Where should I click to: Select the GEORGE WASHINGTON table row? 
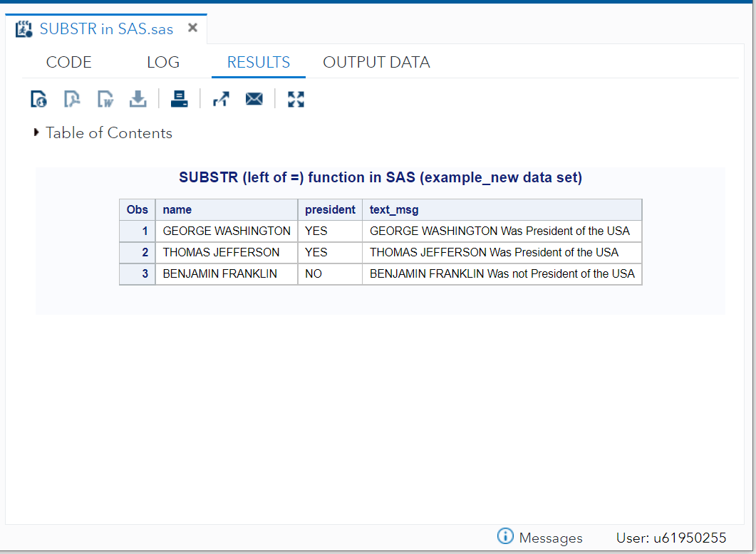coord(226,231)
